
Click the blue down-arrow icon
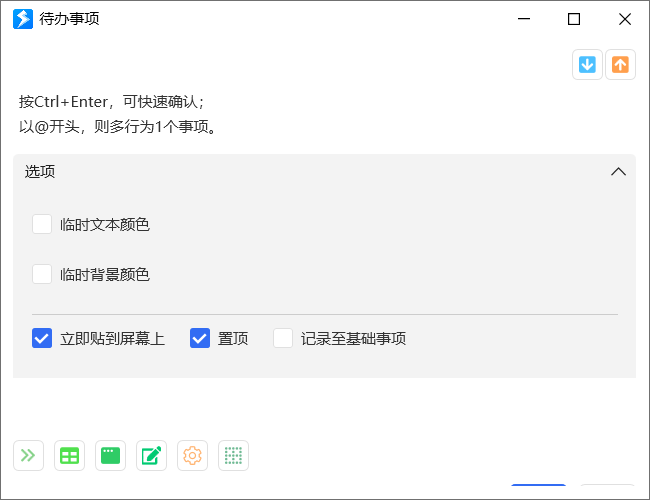coord(587,65)
